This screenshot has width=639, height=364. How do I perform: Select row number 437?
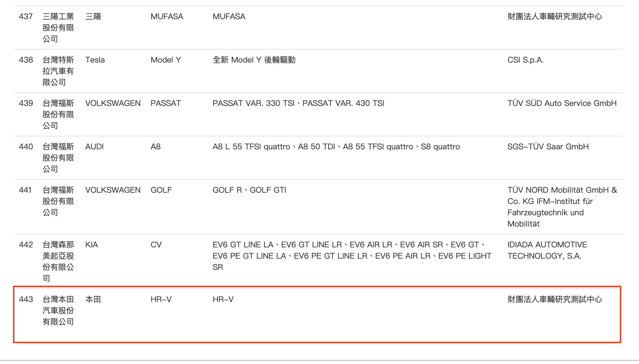(x=26, y=16)
